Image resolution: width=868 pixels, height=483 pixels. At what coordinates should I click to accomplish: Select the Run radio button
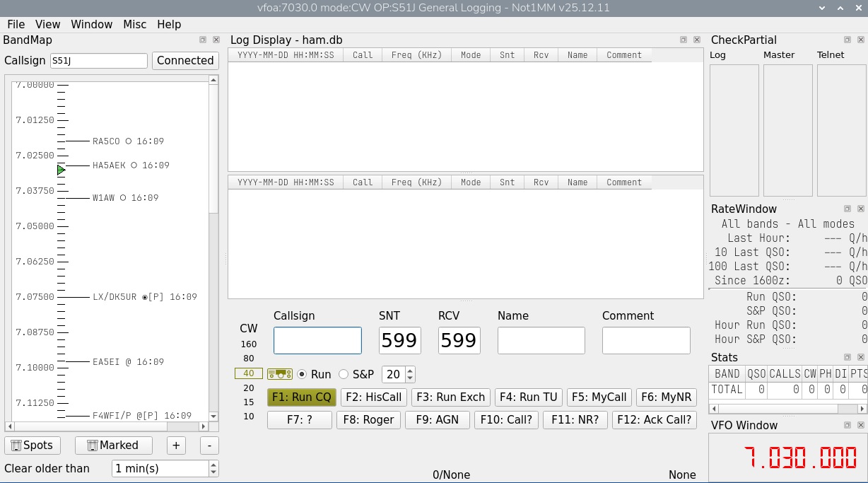(x=302, y=374)
